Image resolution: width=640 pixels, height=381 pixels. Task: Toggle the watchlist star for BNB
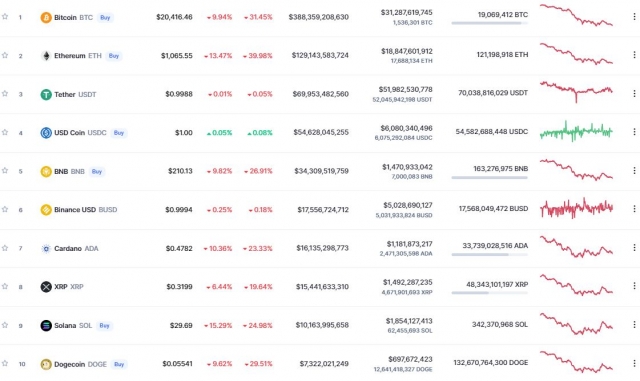5,171
